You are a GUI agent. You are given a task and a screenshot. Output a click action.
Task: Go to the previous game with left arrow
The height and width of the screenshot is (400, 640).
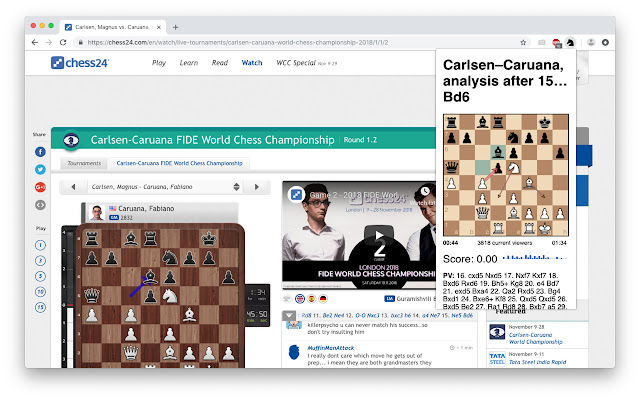pyautogui.click(x=73, y=187)
